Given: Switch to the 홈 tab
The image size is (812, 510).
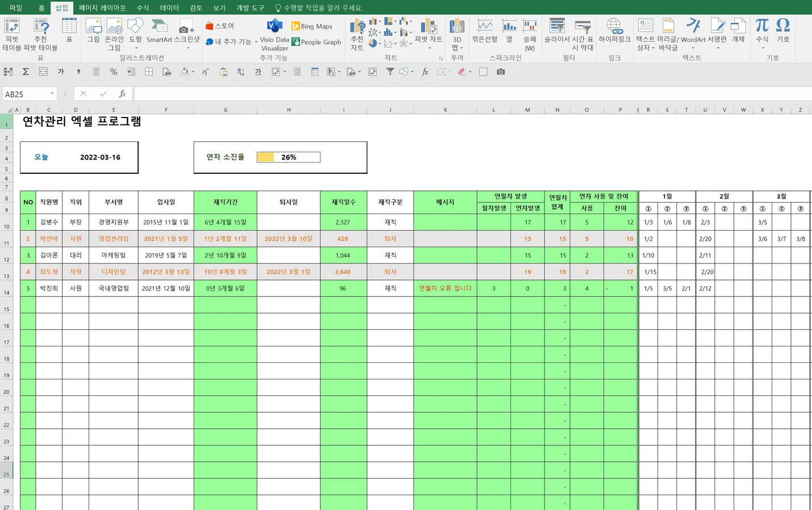Looking at the screenshot, I should 41,8.
